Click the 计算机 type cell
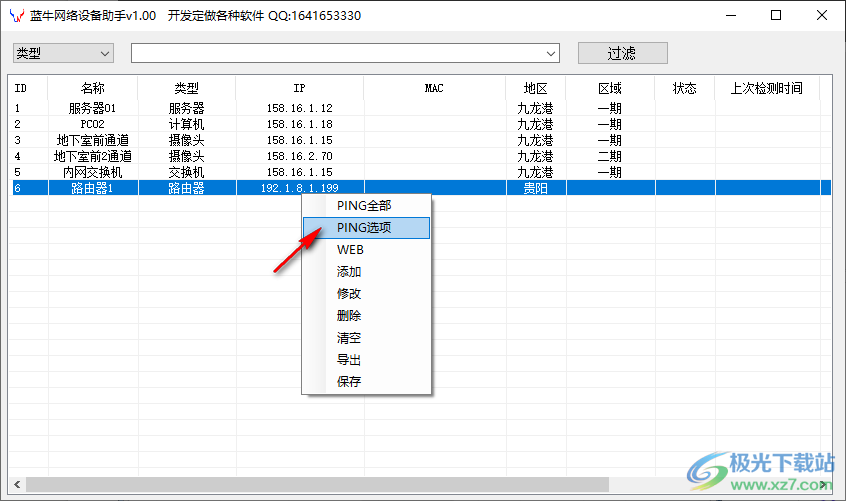 click(x=187, y=125)
